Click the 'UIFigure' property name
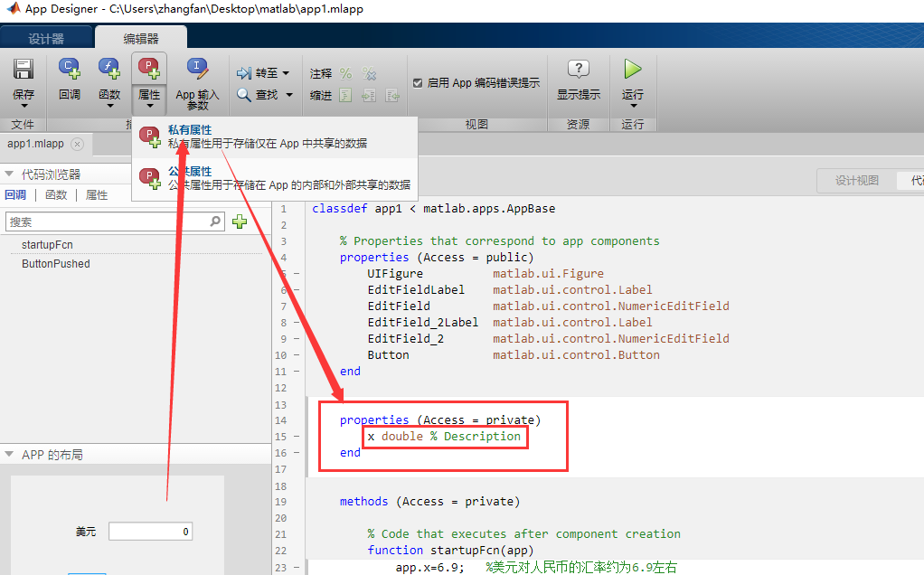 click(395, 274)
